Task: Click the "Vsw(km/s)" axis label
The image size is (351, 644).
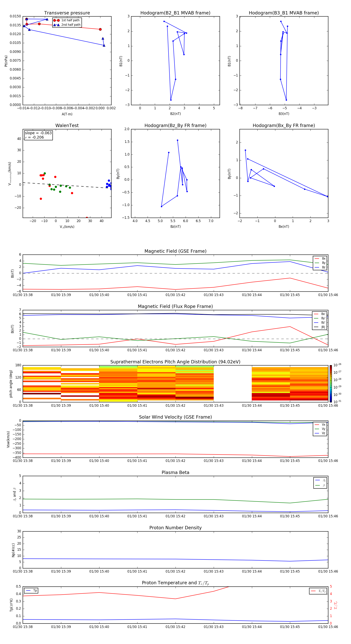Action: click(x=8, y=439)
